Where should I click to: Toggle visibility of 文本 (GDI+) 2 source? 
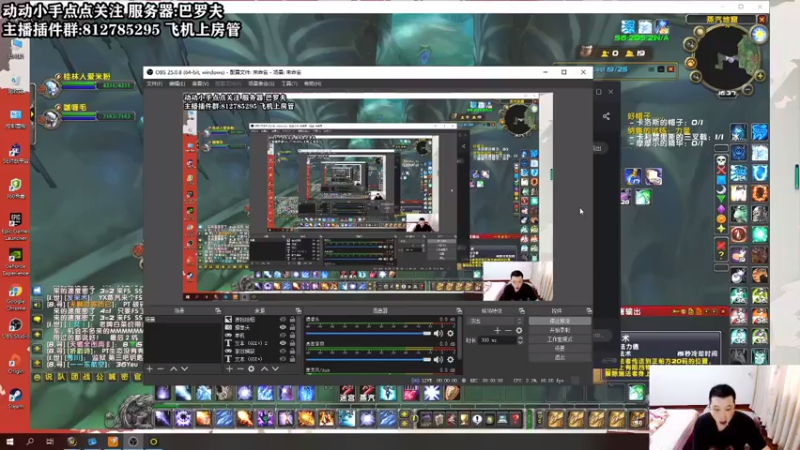283,343
